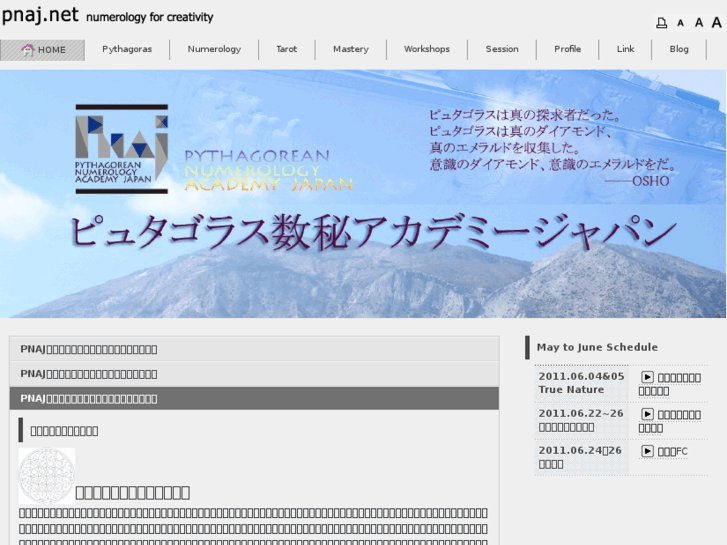
Task: Select the largest font size A
Action: [x=716, y=22]
